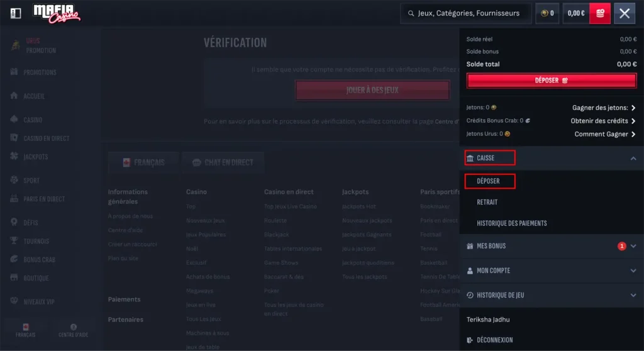The image size is (644, 351).
Task: Open the Gagner des jetons link
Action: click(x=604, y=108)
